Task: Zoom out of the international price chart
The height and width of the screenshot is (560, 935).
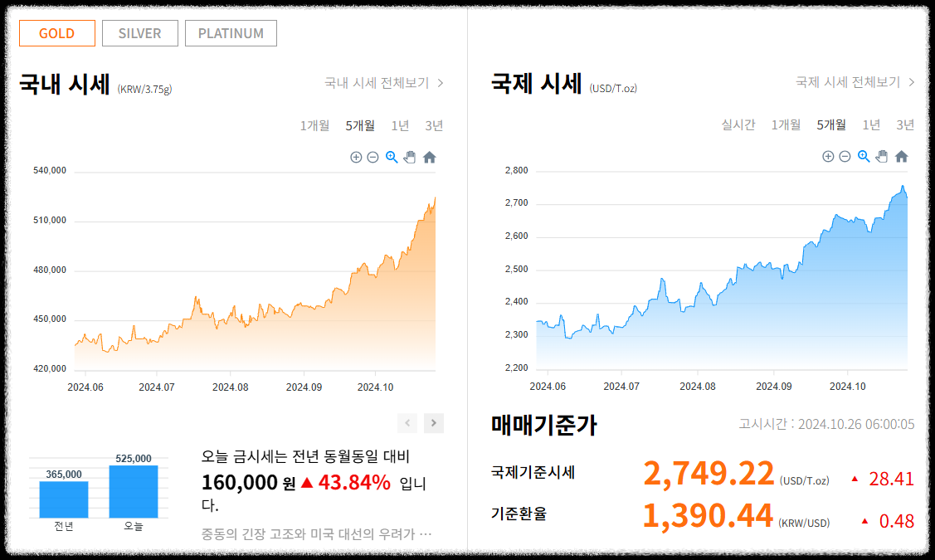Action: [x=844, y=156]
